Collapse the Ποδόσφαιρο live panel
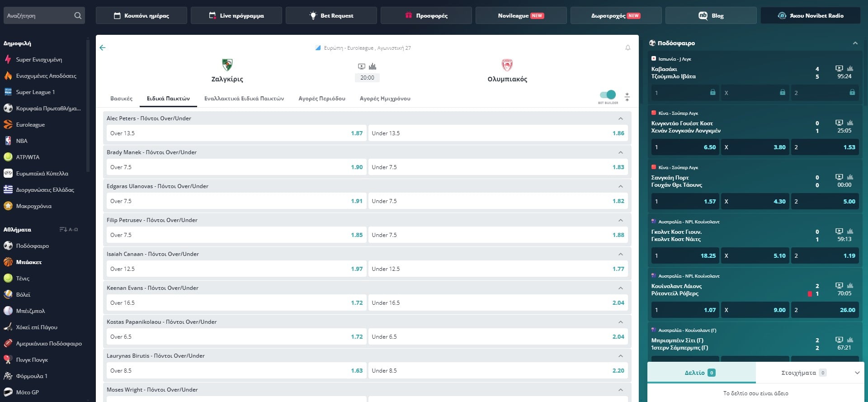The height and width of the screenshot is (402, 868). click(x=855, y=43)
